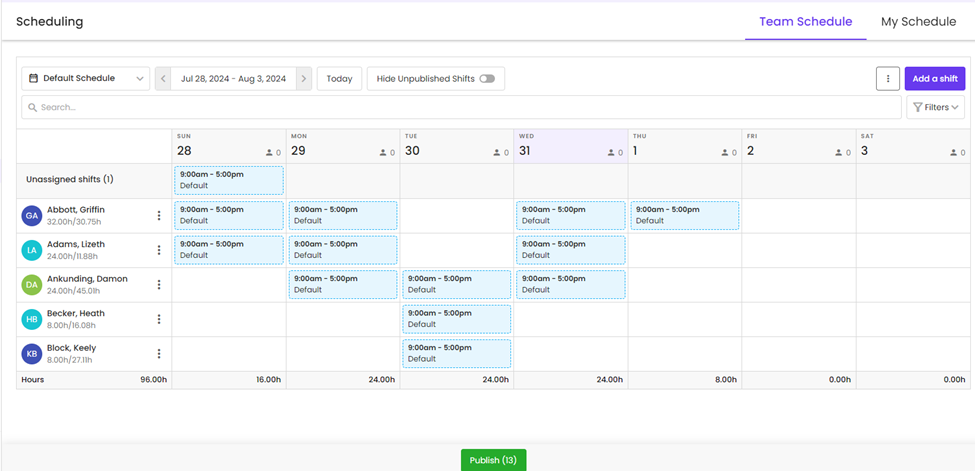Open the options menu beside Adams, Lizeth
The height and width of the screenshot is (471, 975).
(159, 250)
